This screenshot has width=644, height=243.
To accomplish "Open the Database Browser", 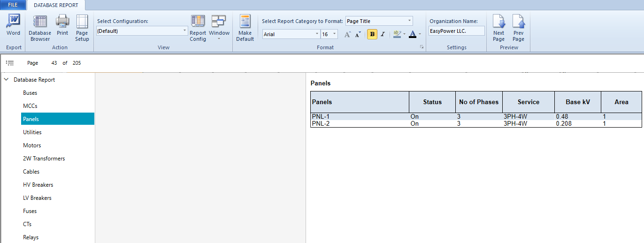I will (x=40, y=28).
